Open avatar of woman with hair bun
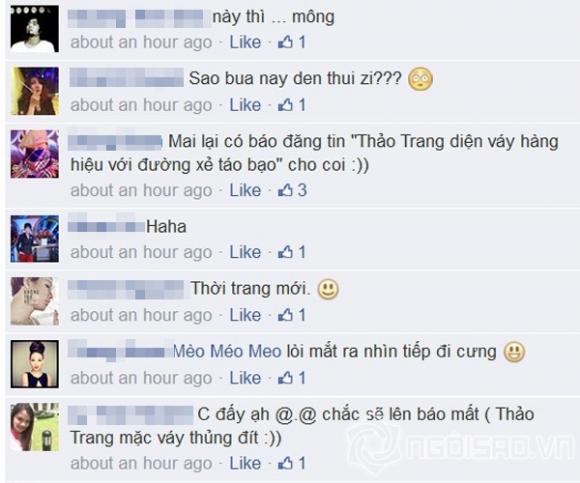The image size is (580, 483). (35, 364)
